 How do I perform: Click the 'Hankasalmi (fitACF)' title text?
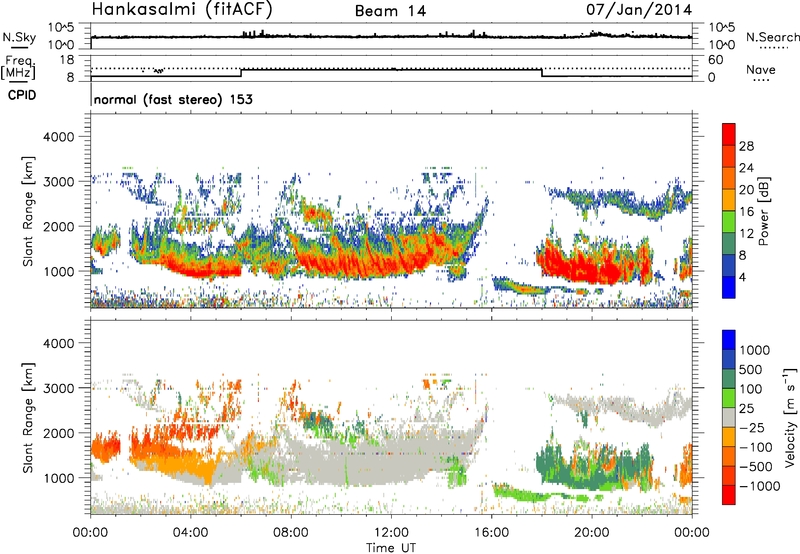tap(182, 9)
